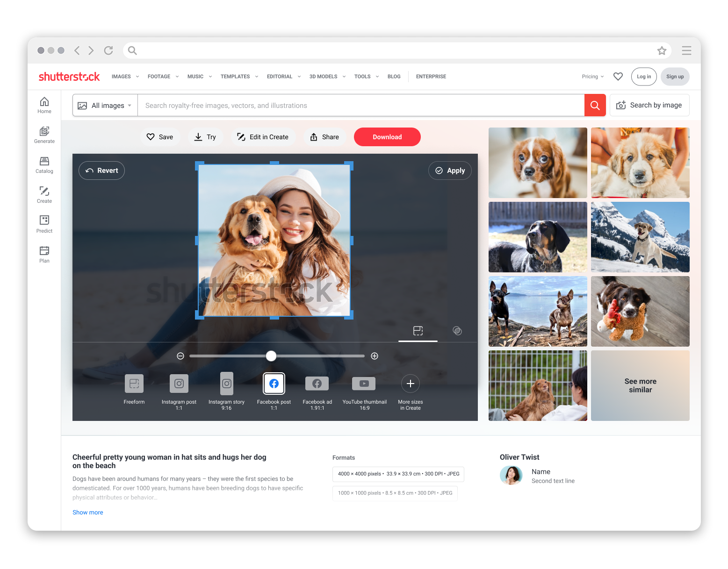Open the Catalog sidebar item
The height and width of the screenshot is (569, 728).
(44, 165)
